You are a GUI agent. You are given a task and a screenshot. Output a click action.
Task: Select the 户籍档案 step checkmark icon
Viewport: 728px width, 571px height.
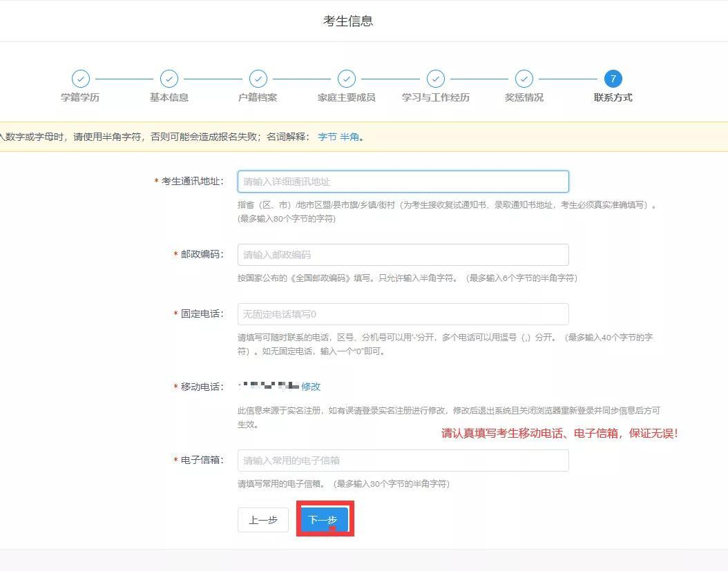[258, 79]
